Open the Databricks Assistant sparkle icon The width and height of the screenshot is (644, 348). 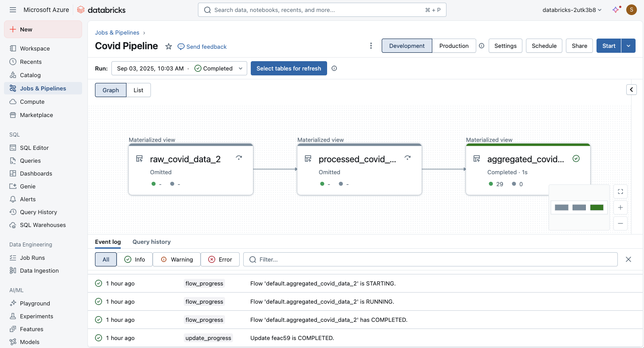pyautogui.click(x=616, y=9)
